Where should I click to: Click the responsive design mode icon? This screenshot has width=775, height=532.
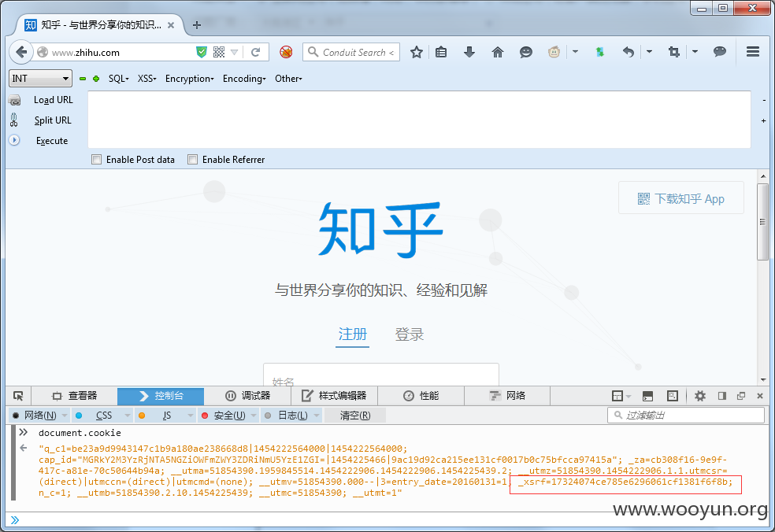click(x=673, y=396)
